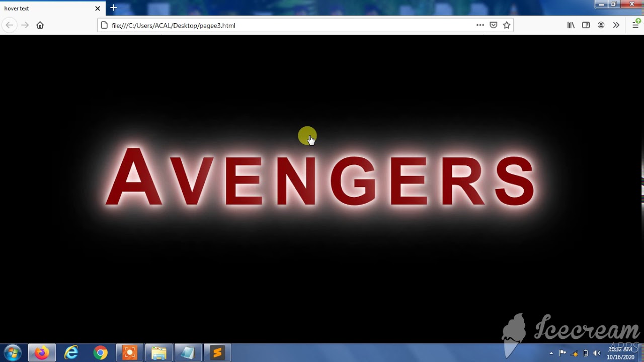
Task: Open the Library bookshelf icon
Action: (571, 25)
